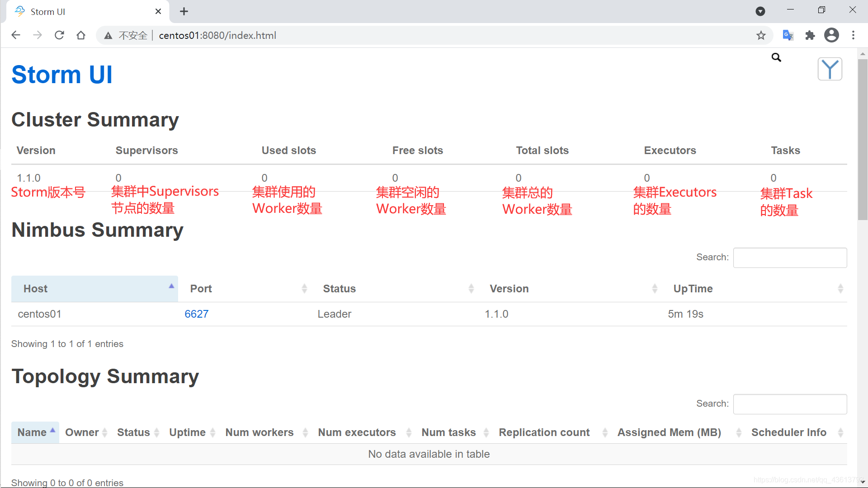Click the Nimbus Summary search field
The width and height of the screenshot is (868, 488).
point(790,258)
